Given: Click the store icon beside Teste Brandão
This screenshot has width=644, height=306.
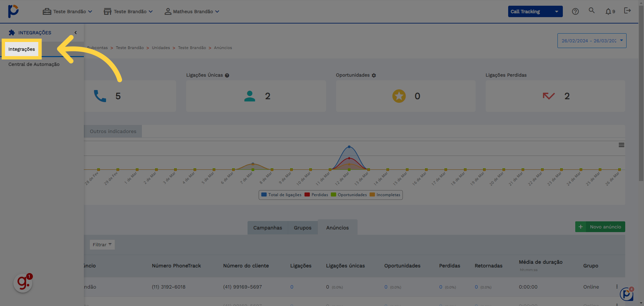Looking at the screenshot, I should point(107,11).
